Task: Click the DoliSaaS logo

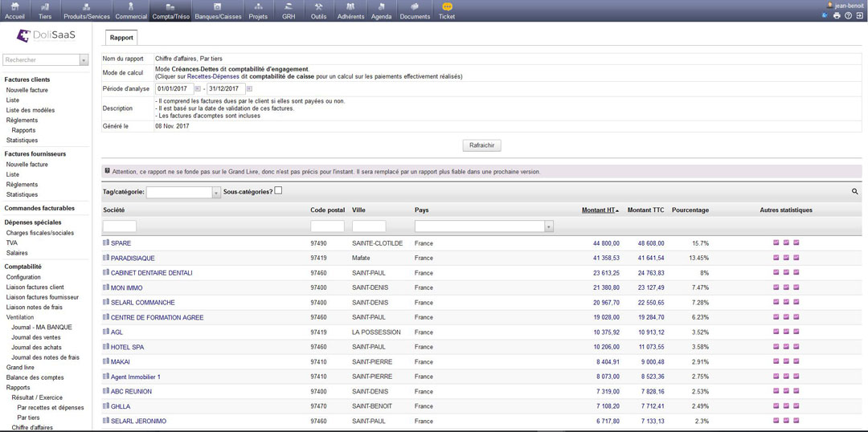Action: [45, 35]
